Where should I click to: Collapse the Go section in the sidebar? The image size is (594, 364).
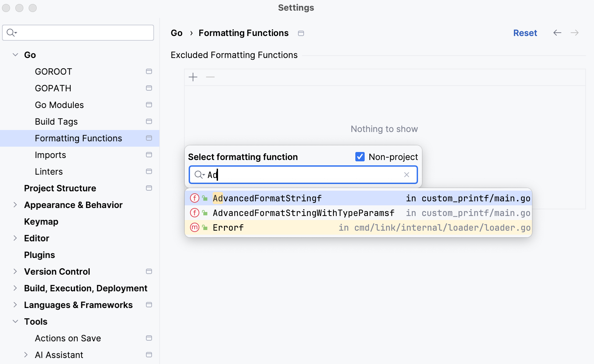click(15, 54)
